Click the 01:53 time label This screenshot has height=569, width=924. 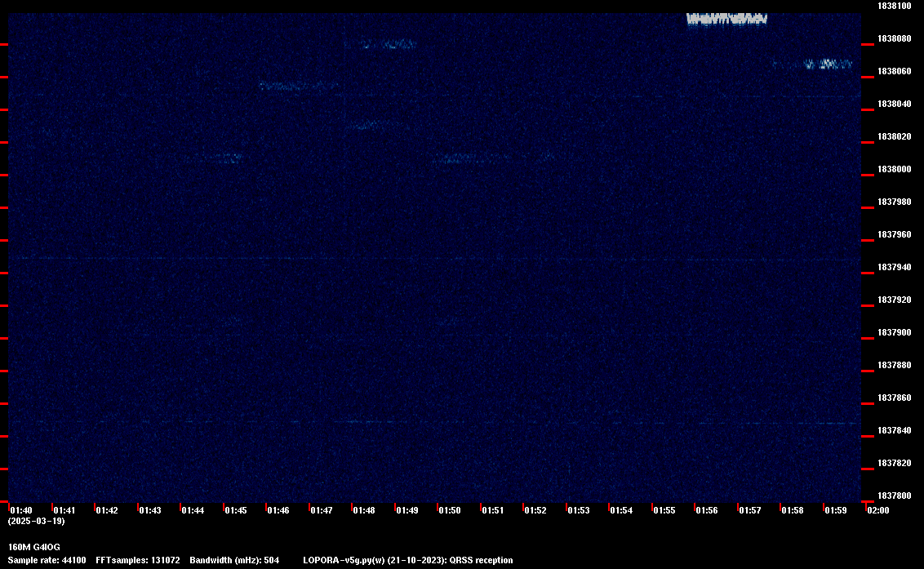(x=579, y=510)
